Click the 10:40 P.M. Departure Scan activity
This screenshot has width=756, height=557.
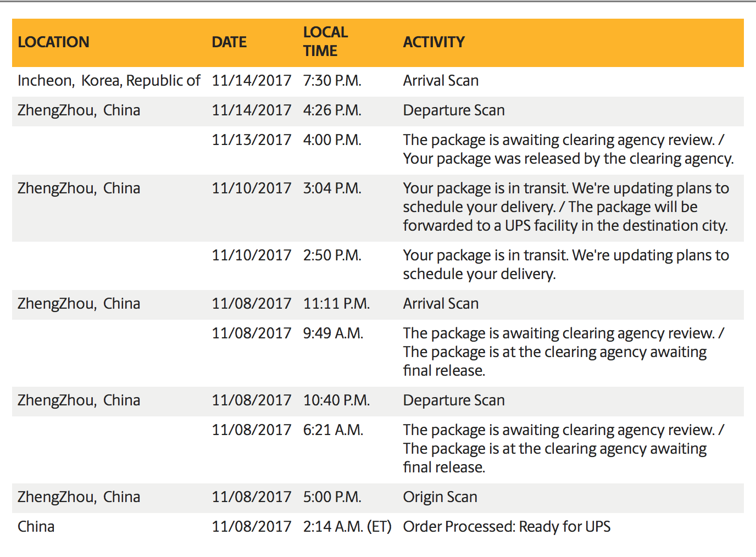[453, 400]
